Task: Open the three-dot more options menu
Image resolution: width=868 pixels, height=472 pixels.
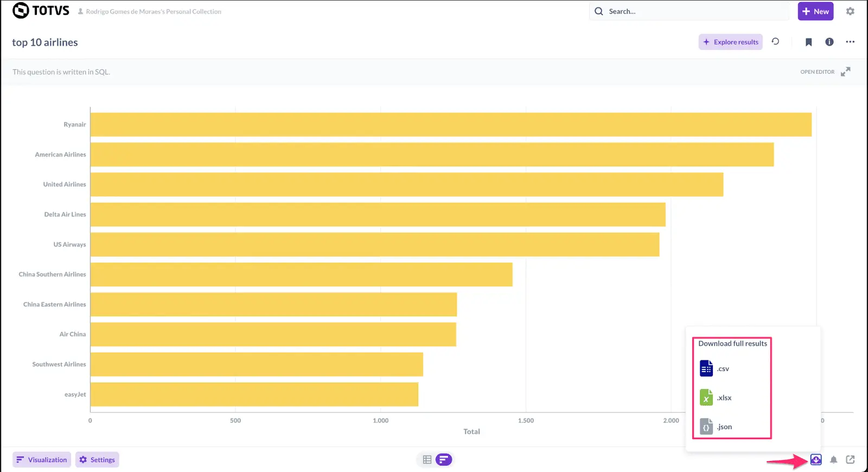Action: coord(850,42)
